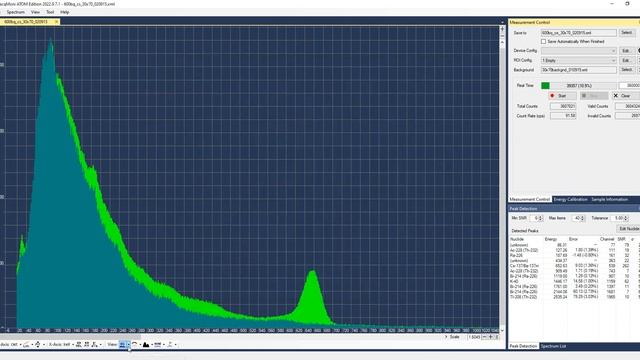This screenshot has height=360, width=640.
Task: Switch to the Energy Calibration tab
Action: coord(570,199)
